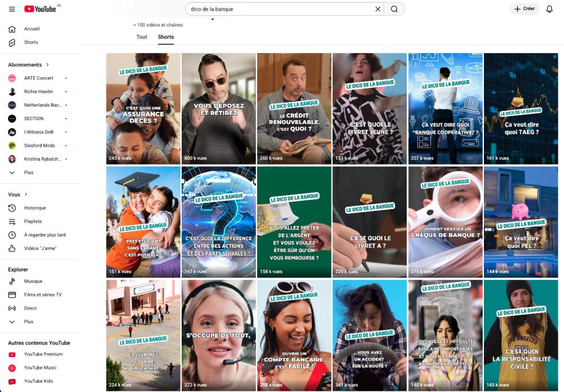
Task: Expand Plus under Abonnements
Action: (28, 173)
